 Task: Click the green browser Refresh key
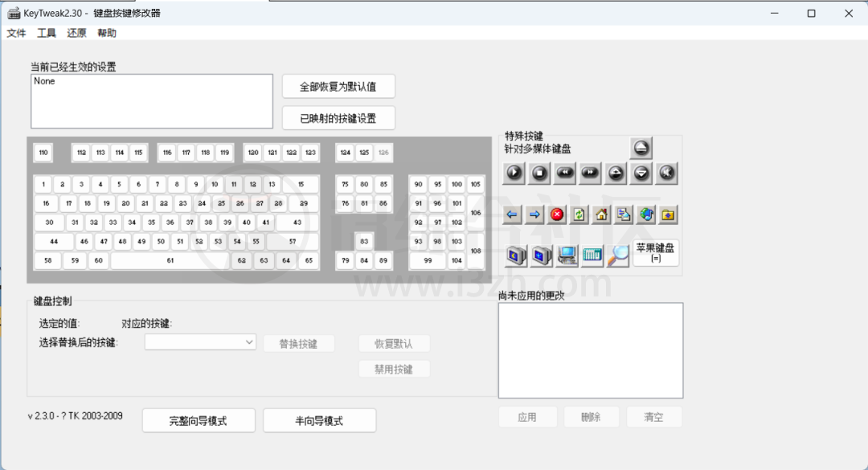point(579,215)
